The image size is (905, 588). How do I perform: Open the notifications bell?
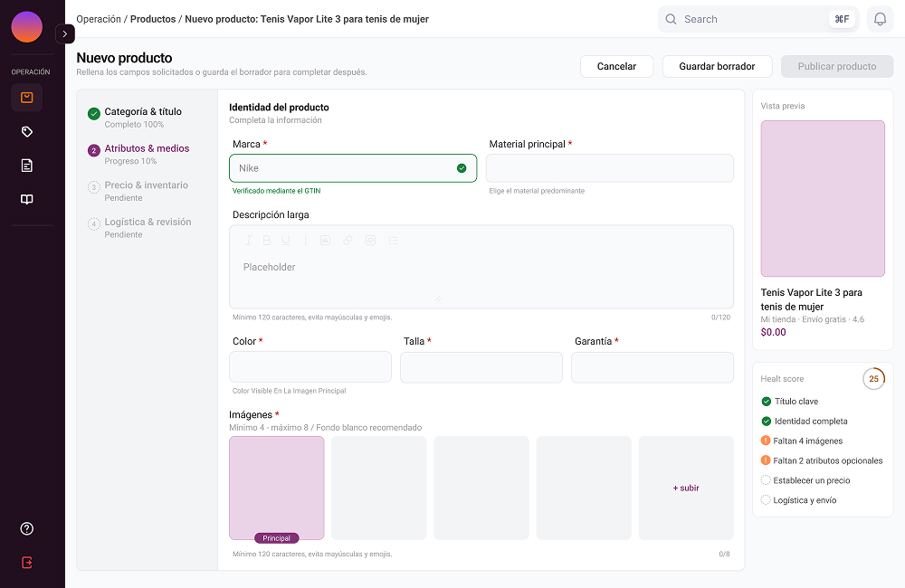click(880, 19)
